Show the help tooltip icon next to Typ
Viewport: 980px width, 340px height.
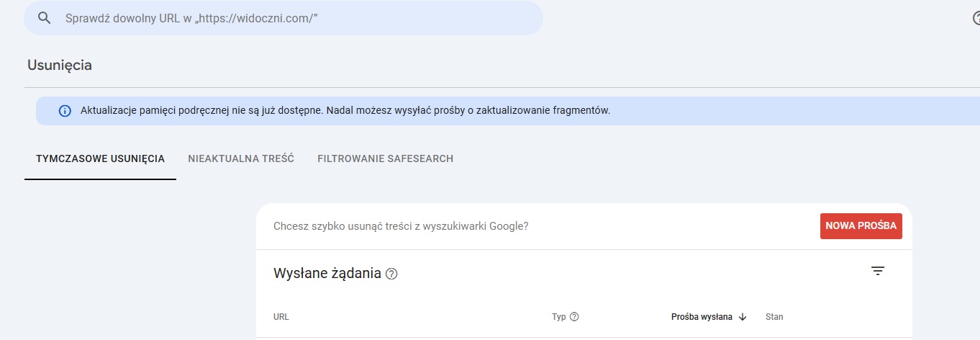[574, 317]
